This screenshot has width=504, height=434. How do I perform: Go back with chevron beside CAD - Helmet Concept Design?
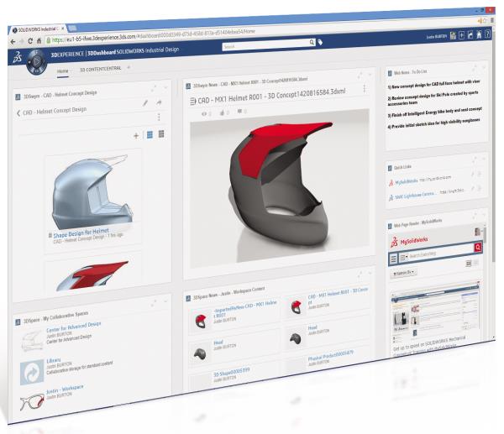[18, 112]
